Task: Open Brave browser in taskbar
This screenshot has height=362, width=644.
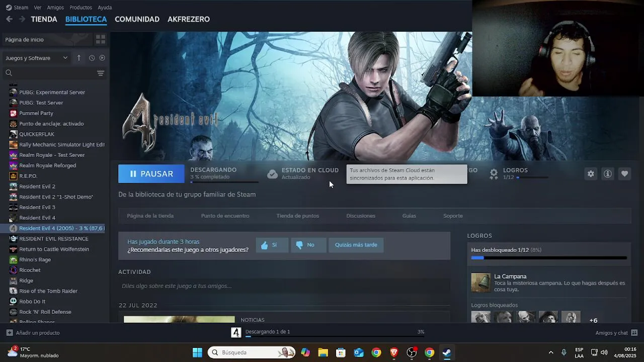Action: click(394, 352)
